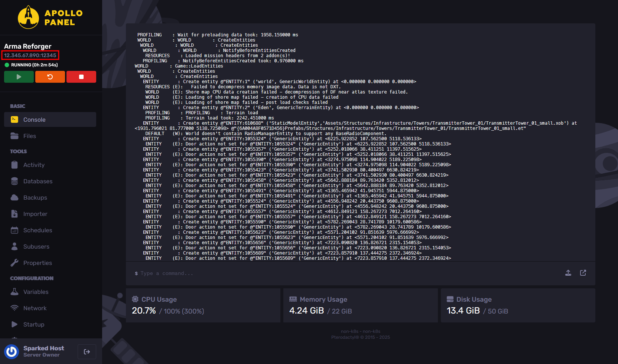Click the Network wifi icon
The width and height of the screenshot is (618, 364).
click(x=14, y=308)
